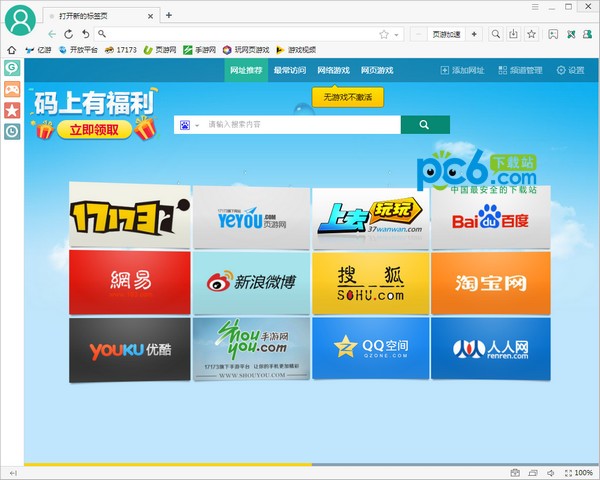Viewport: 600px width, 480px height.
Task: Open the 37wanwan.com tile
Action: pyautogui.click(x=370, y=219)
